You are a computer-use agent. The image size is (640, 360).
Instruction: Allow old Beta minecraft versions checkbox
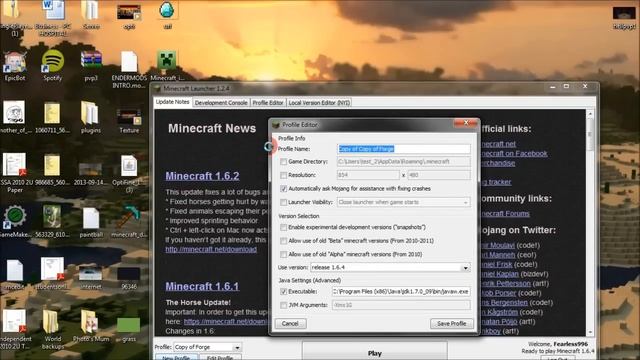283,241
